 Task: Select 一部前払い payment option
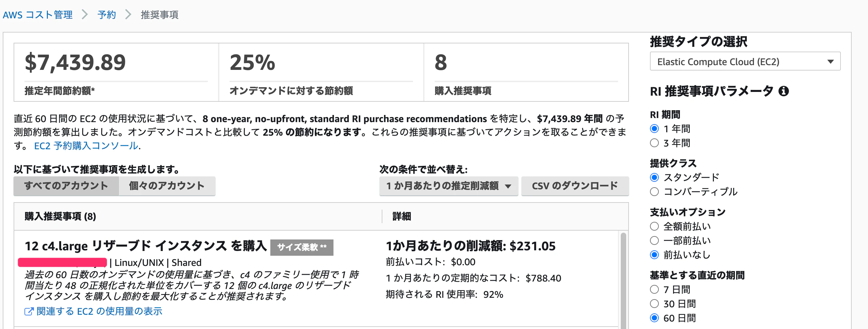654,240
